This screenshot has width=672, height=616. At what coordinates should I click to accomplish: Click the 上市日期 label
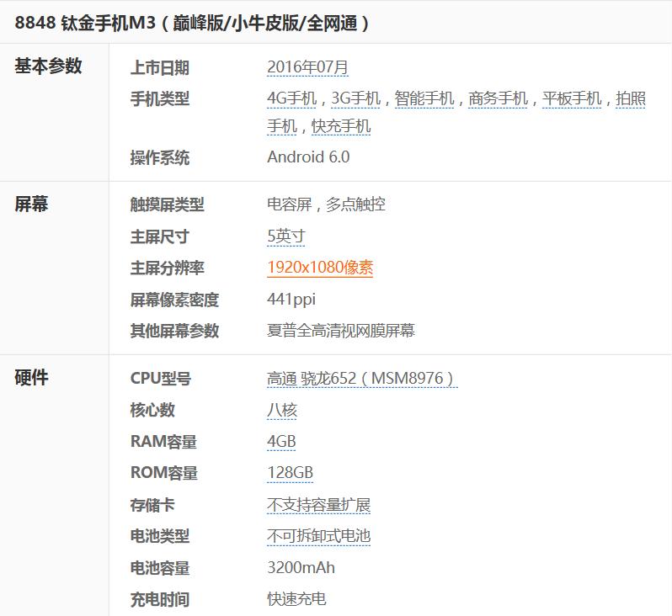pos(159,67)
